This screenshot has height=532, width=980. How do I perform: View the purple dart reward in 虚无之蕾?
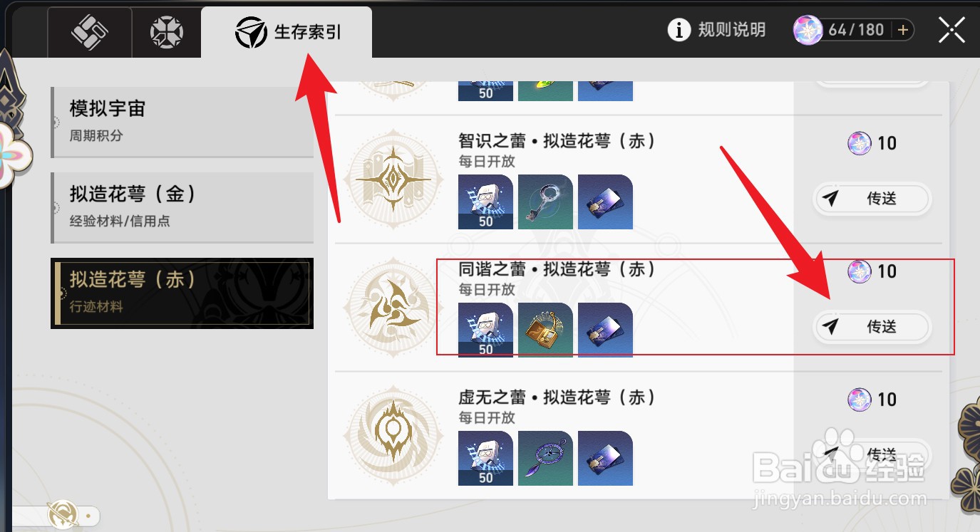tap(545, 458)
